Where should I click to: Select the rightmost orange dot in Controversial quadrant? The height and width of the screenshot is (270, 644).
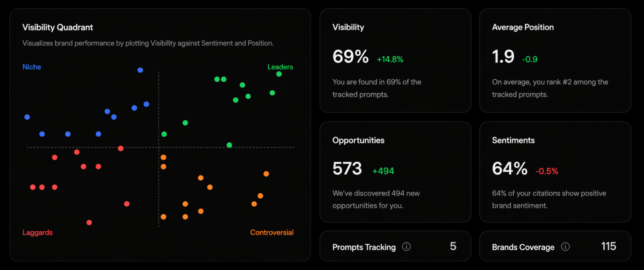[x=266, y=173]
